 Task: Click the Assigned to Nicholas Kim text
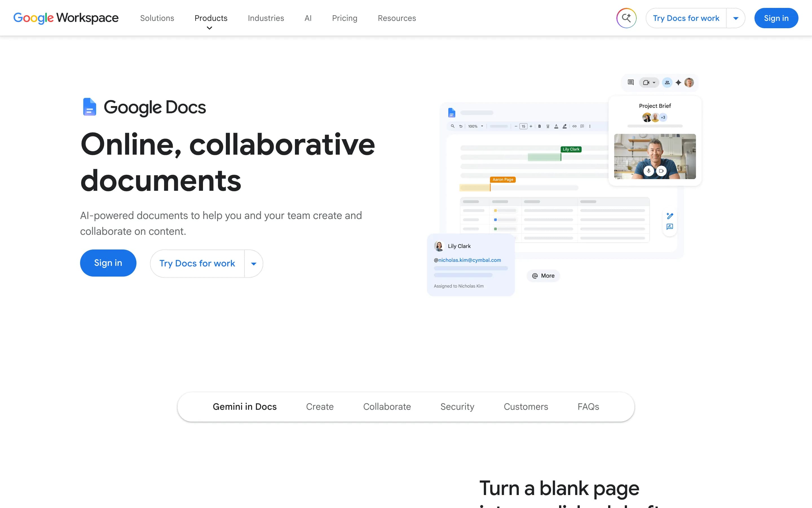pyautogui.click(x=459, y=286)
